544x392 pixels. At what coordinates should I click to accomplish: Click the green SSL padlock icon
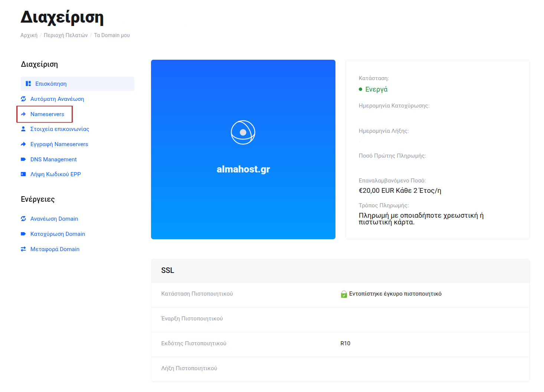[344, 294]
